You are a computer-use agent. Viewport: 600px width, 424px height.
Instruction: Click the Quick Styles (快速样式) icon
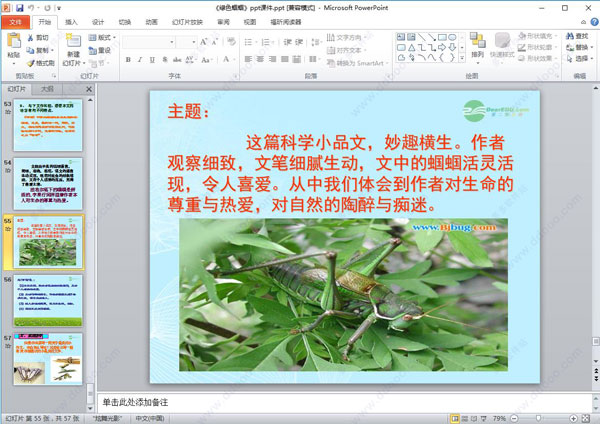[502, 40]
